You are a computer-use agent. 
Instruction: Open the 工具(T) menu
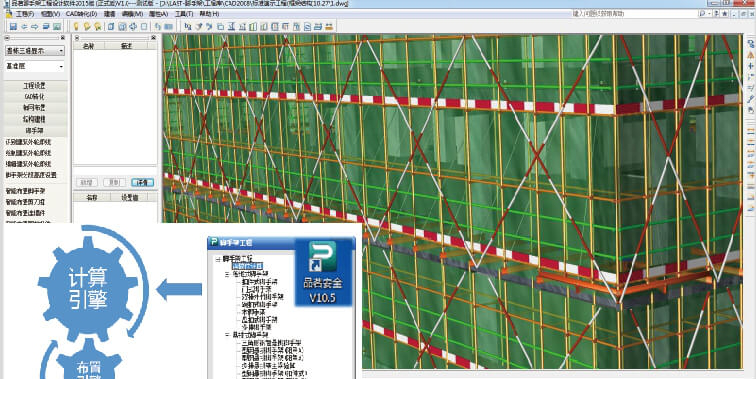[x=184, y=14]
